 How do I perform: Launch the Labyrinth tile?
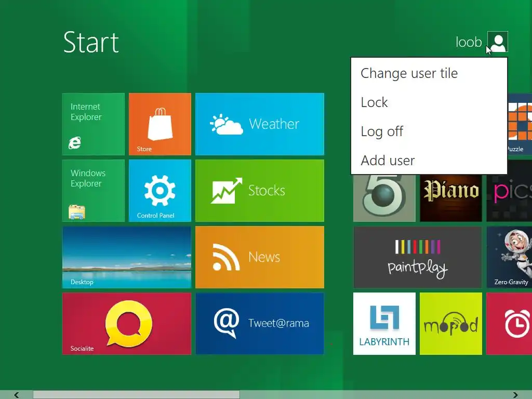pos(384,324)
